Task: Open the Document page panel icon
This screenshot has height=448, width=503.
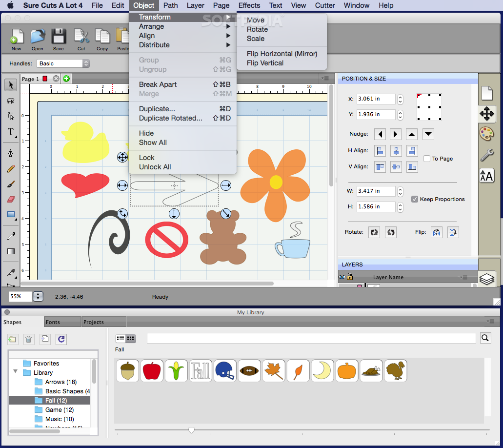Action: coord(486,93)
